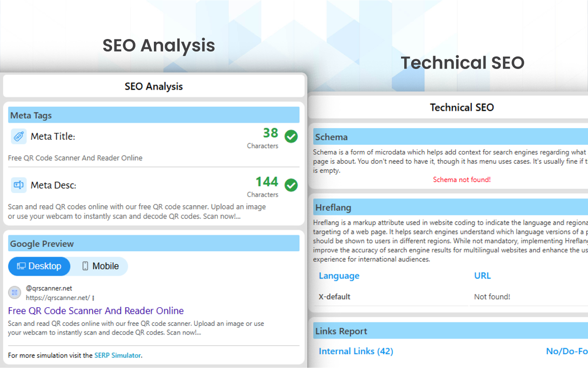Click the three-dot menu beside the URL
Image resolution: width=588 pixels, height=368 pixels.
point(93,298)
